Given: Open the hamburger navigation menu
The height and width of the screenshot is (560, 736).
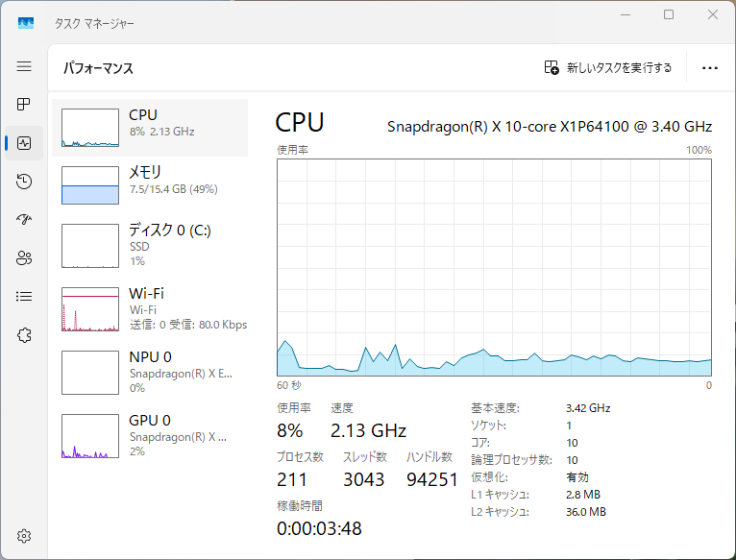Looking at the screenshot, I should point(24,66).
